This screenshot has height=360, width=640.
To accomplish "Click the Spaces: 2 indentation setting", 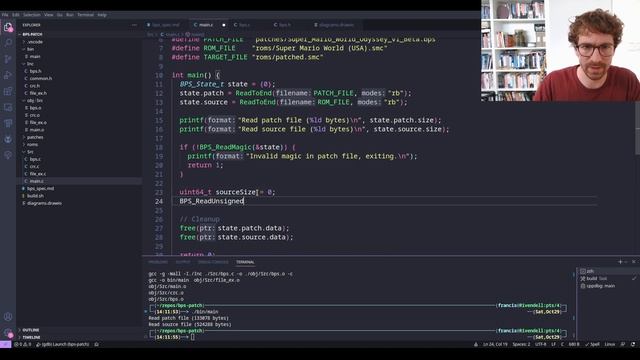I will click(x=521, y=344).
